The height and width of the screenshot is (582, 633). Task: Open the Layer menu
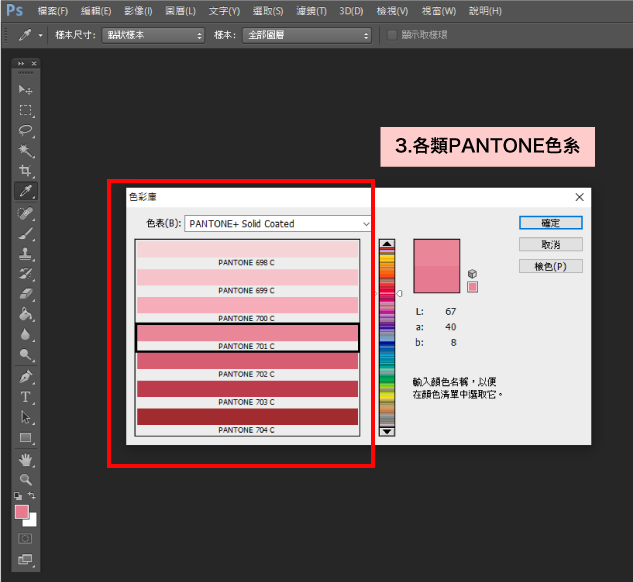[x=180, y=11]
